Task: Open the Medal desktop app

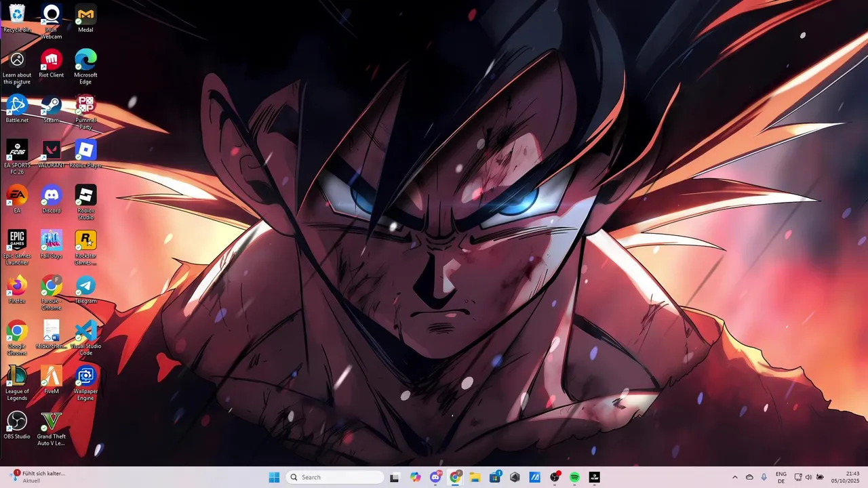Action: (85, 18)
